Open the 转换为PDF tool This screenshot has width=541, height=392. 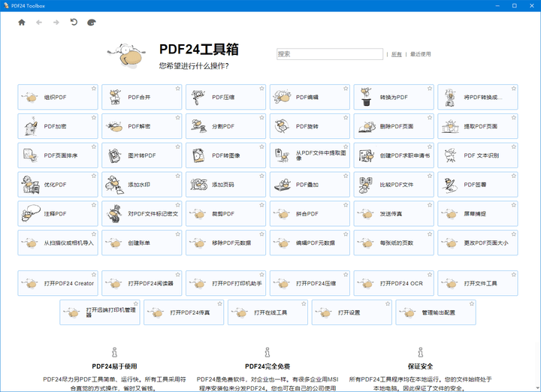[x=394, y=97]
